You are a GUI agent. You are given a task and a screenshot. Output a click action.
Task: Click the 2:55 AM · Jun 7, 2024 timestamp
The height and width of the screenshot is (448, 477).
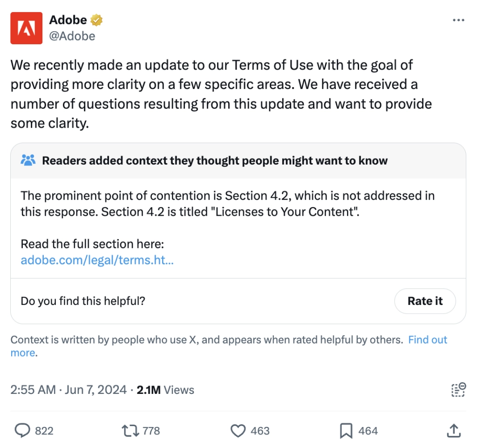tap(68, 390)
